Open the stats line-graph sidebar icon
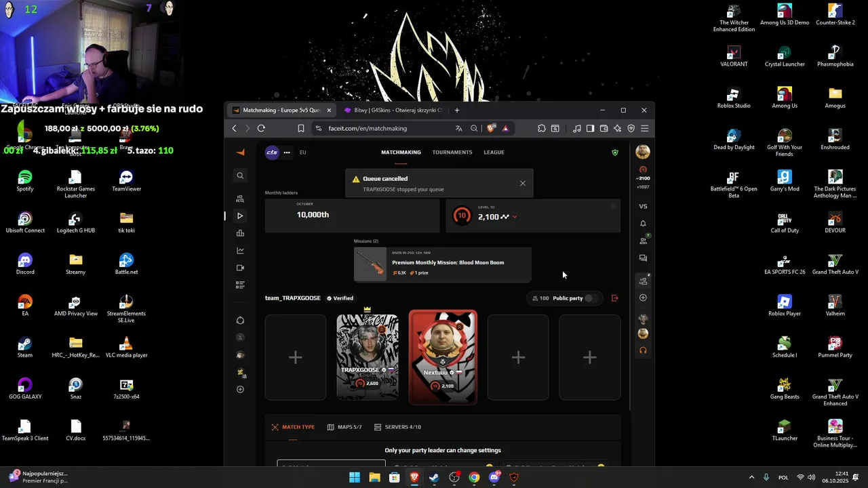 coord(240,251)
